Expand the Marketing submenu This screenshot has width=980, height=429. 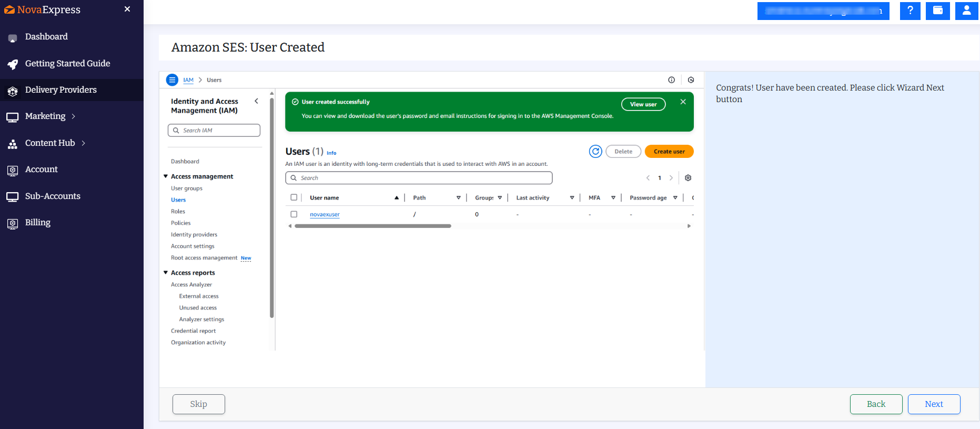pyautogui.click(x=74, y=116)
